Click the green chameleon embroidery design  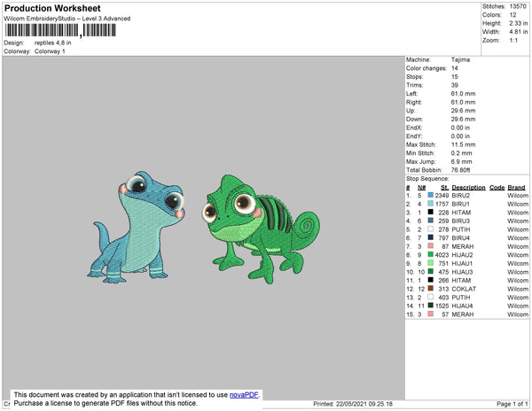click(261, 229)
